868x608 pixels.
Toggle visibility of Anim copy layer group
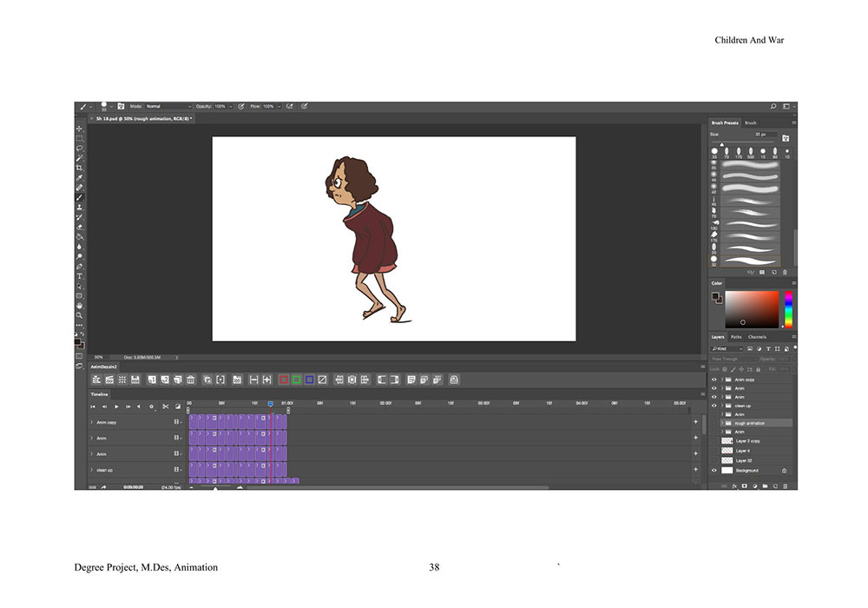click(714, 380)
